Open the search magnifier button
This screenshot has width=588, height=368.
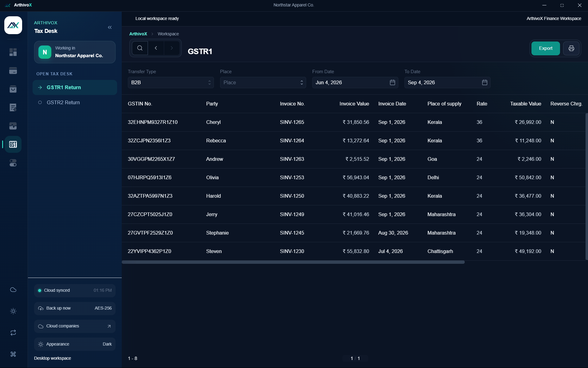(x=140, y=48)
